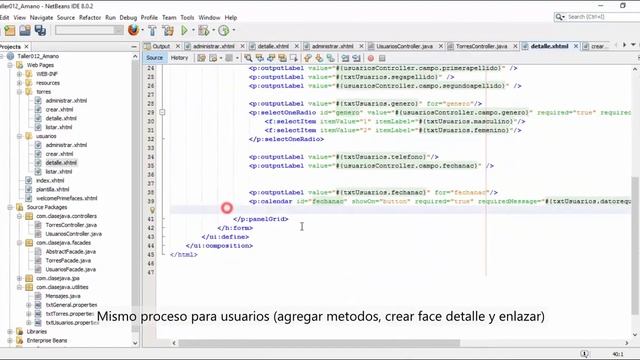This screenshot has height=360, width=640.
Task: Open the Refactor menu
Action: click(90, 18)
